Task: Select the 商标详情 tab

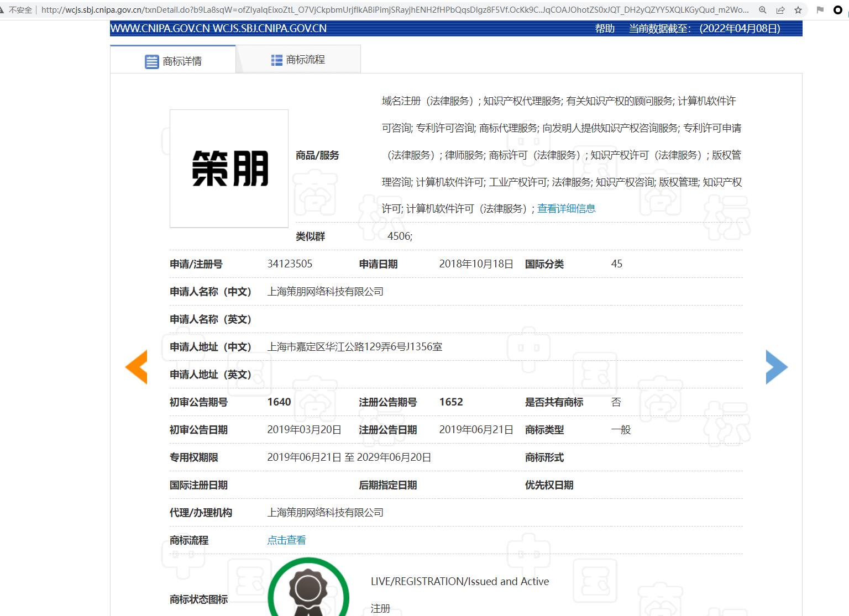Action: tap(182, 61)
